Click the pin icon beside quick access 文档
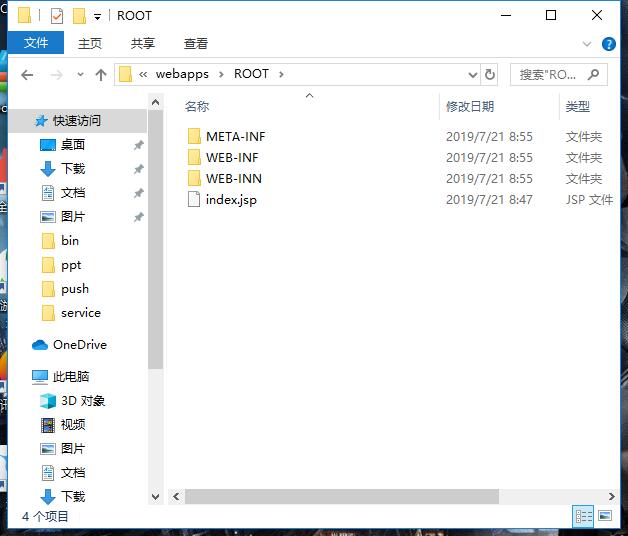This screenshot has width=628, height=536. tap(139, 193)
